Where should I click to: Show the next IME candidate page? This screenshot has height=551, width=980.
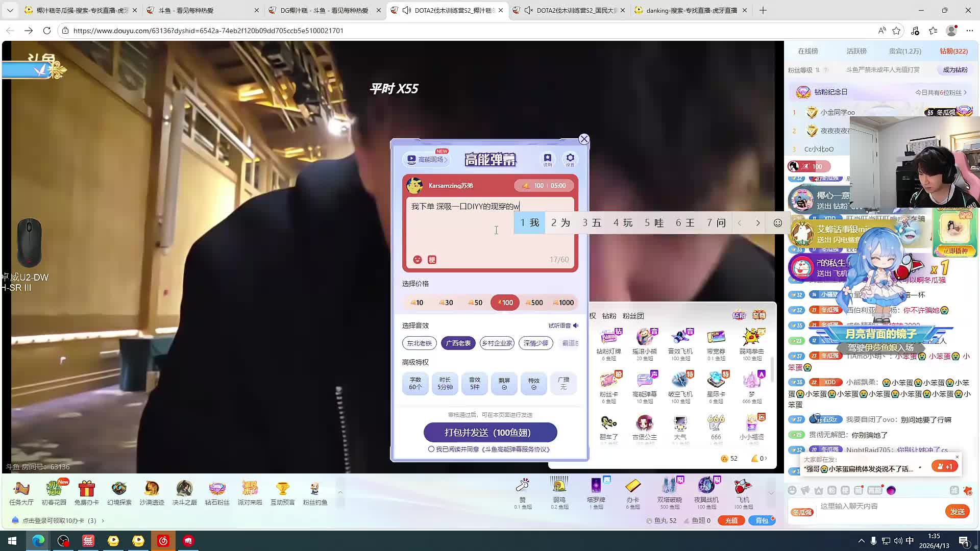coord(758,223)
